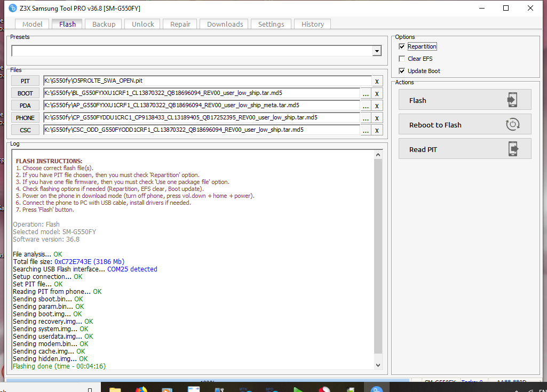The height and width of the screenshot is (392, 547).
Task: Uncheck the Repartition option
Action: point(402,47)
